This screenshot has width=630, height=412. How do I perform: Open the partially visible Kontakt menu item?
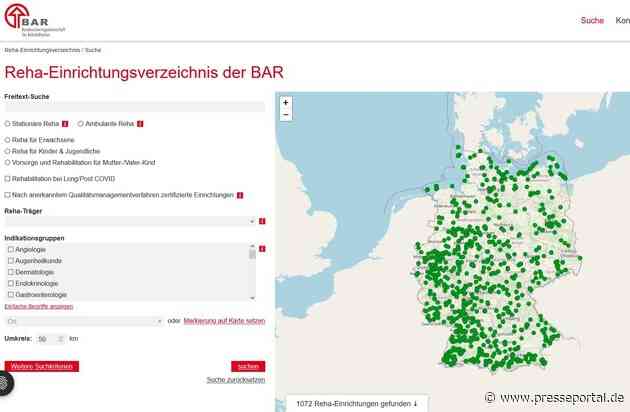623,20
